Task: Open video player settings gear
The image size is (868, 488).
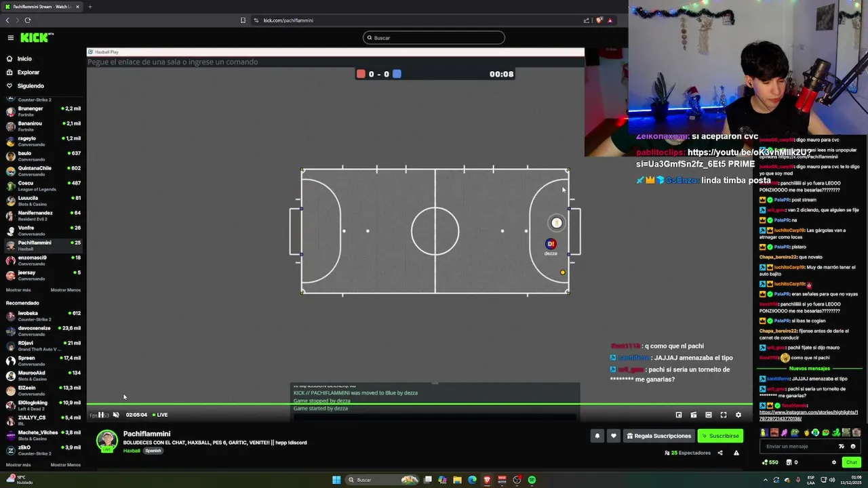Action: tap(738, 415)
